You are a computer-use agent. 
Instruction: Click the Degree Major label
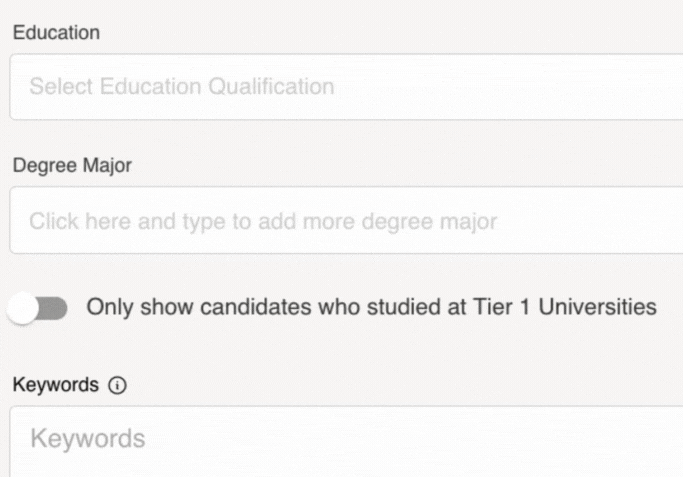pyautogui.click(x=72, y=166)
